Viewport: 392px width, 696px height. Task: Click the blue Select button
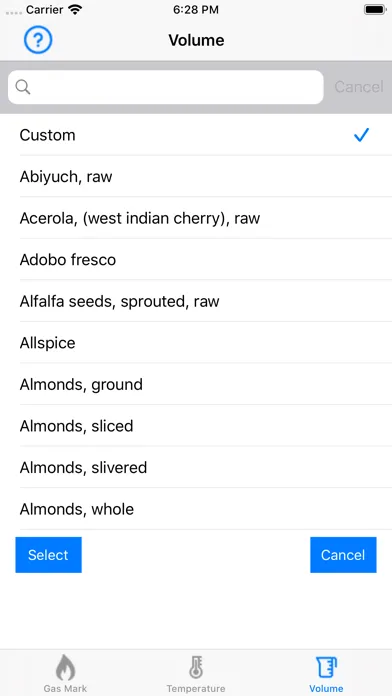48,555
